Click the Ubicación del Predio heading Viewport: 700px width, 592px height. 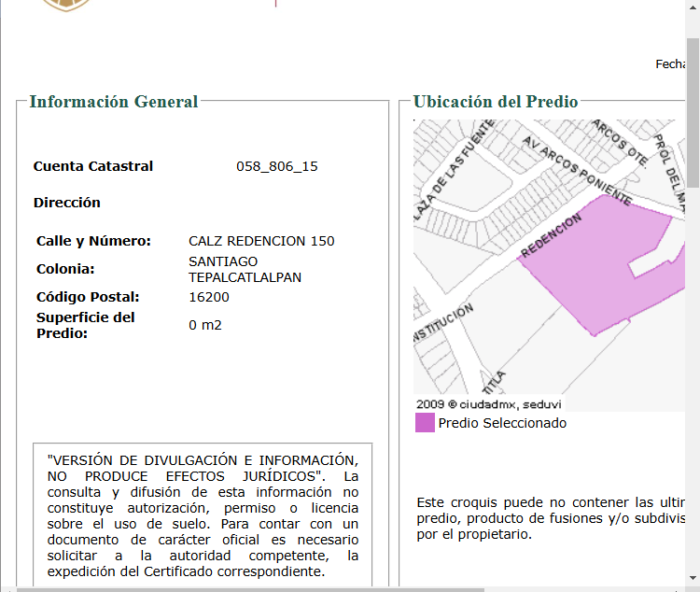tap(496, 102)
